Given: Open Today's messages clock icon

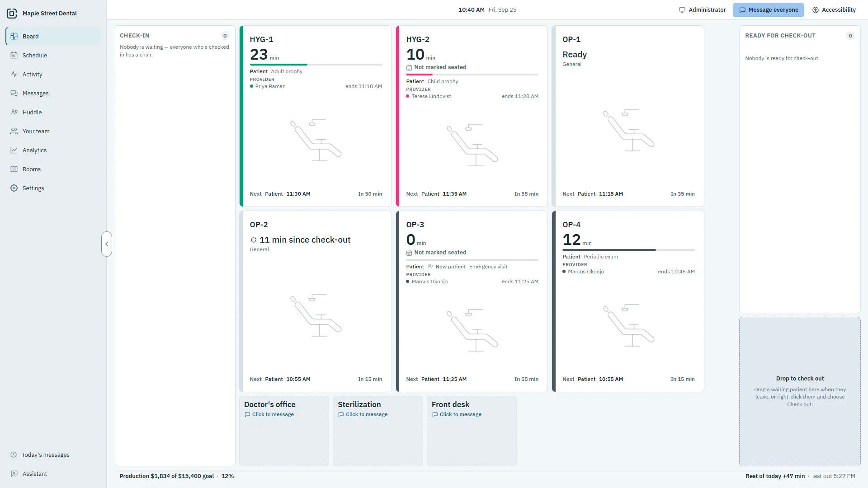Looking at the screenshot, I should tap(14, 455).
